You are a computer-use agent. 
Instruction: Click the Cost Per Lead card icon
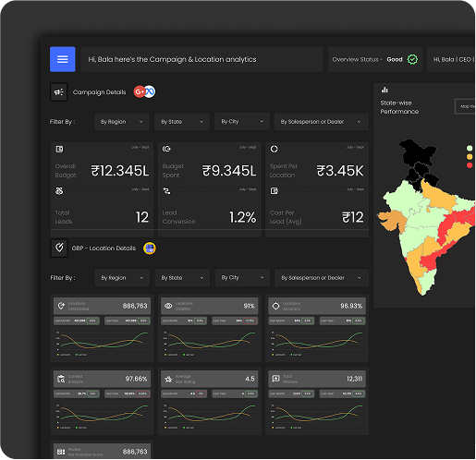click(275, 191)
